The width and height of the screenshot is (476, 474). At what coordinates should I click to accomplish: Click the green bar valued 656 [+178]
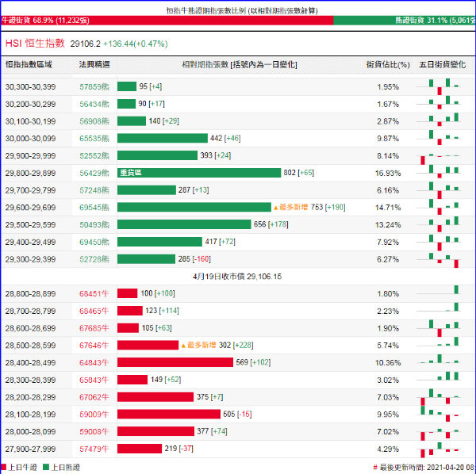tap(184, 224)
